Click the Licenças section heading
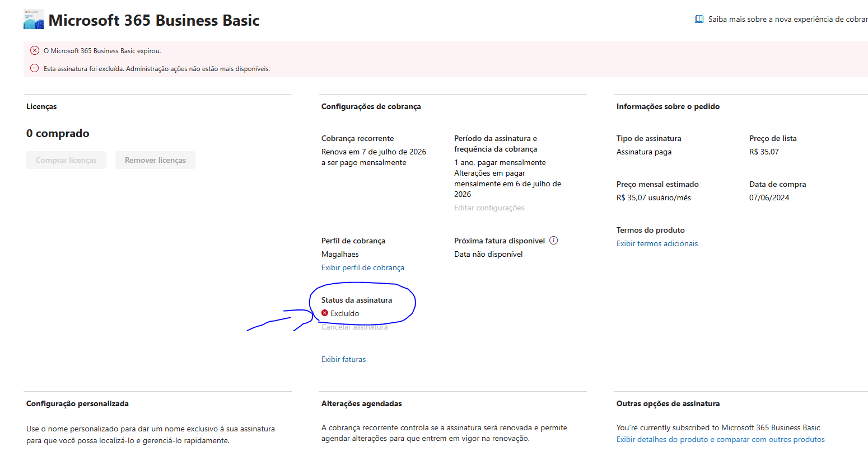 click(x=41, y=106)
